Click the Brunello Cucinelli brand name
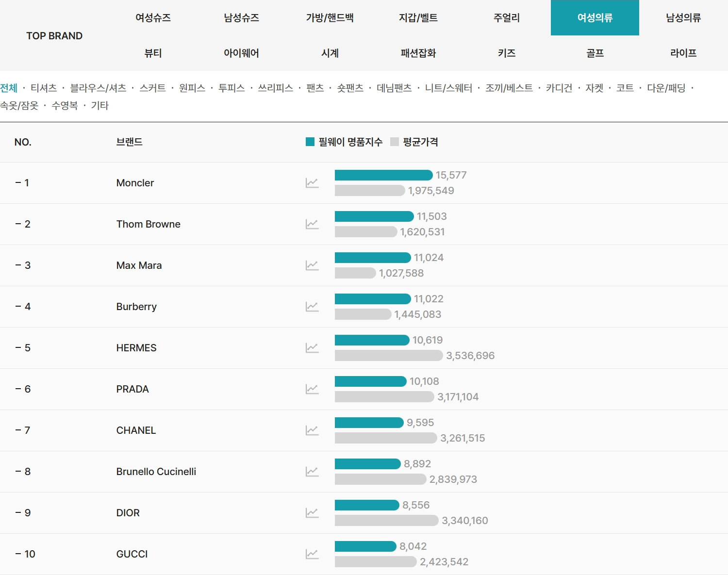The height and width of the screenshot is (575, 728). point(156,472)
